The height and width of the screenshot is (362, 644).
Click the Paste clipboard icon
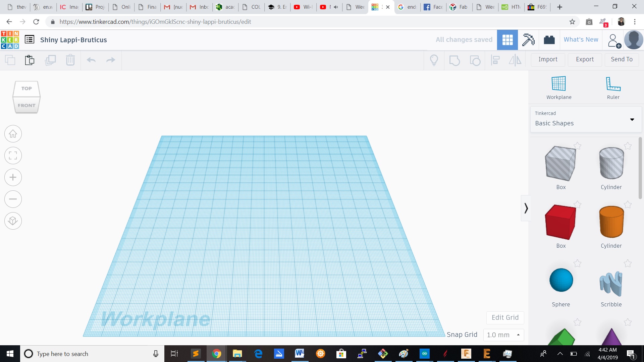click(x=30, y=60)
